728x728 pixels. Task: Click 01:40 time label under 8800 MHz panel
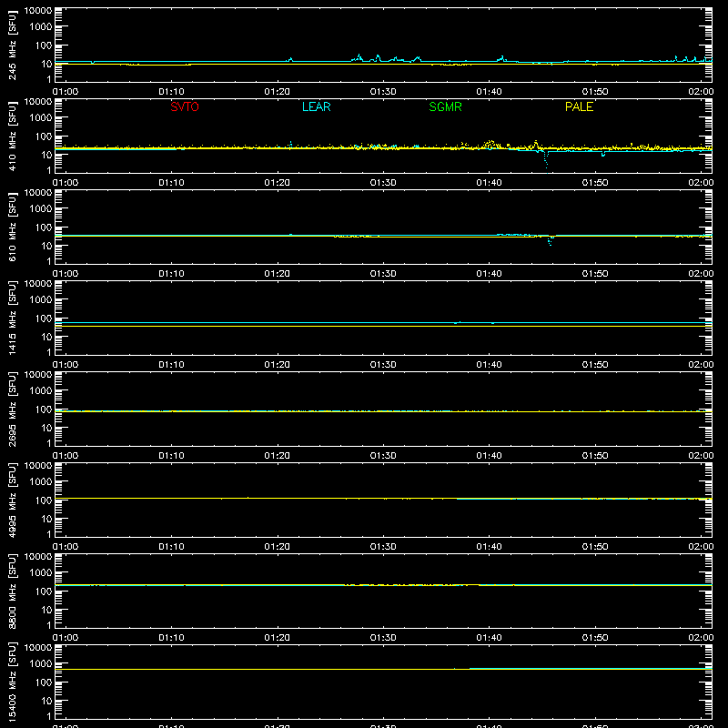[489, 638]
